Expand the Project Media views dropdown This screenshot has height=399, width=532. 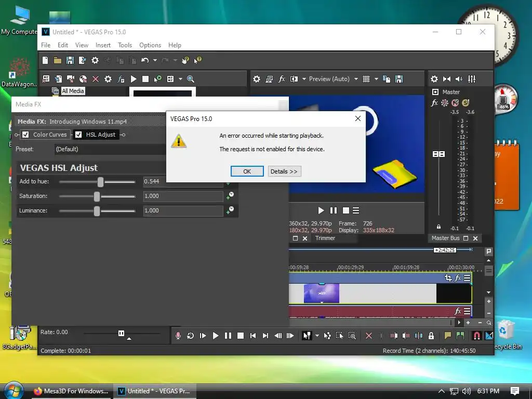[180, 79]
